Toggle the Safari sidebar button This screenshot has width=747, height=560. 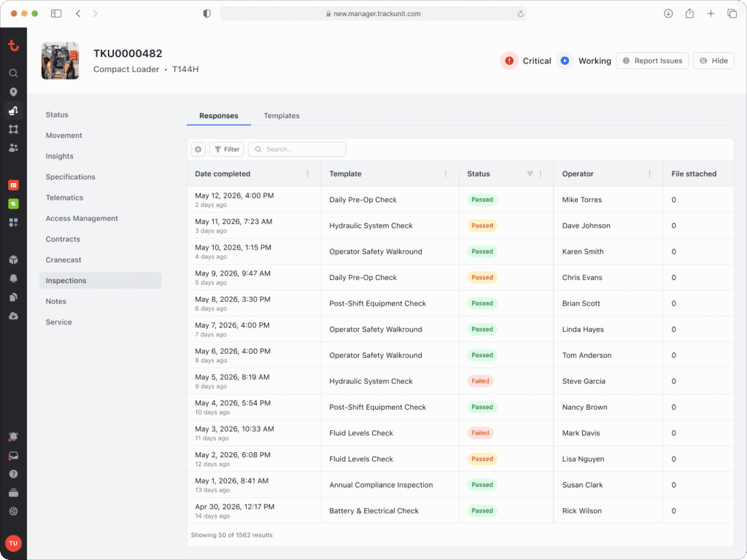pyautogui.click(x=56, y=14)
